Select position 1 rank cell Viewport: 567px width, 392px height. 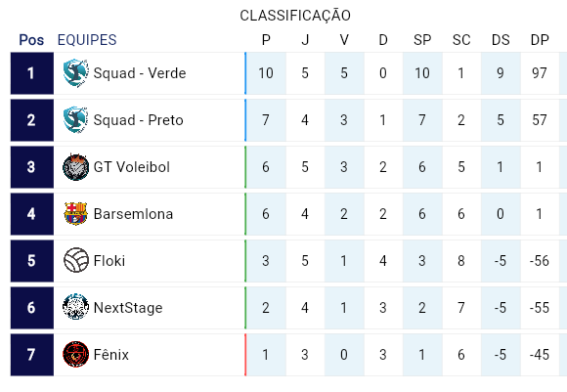pyautogui.click(x=32, y=73)
